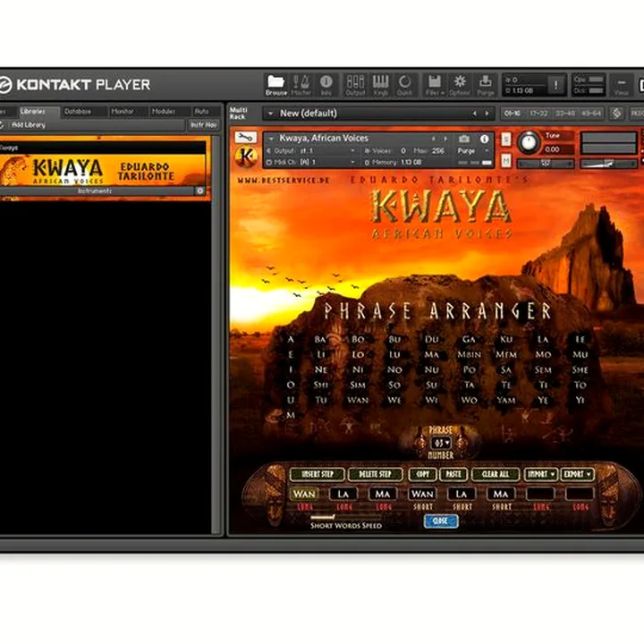Select the Mbin syllable
Screen dimensions: 644x644
[x=469, y=354]
